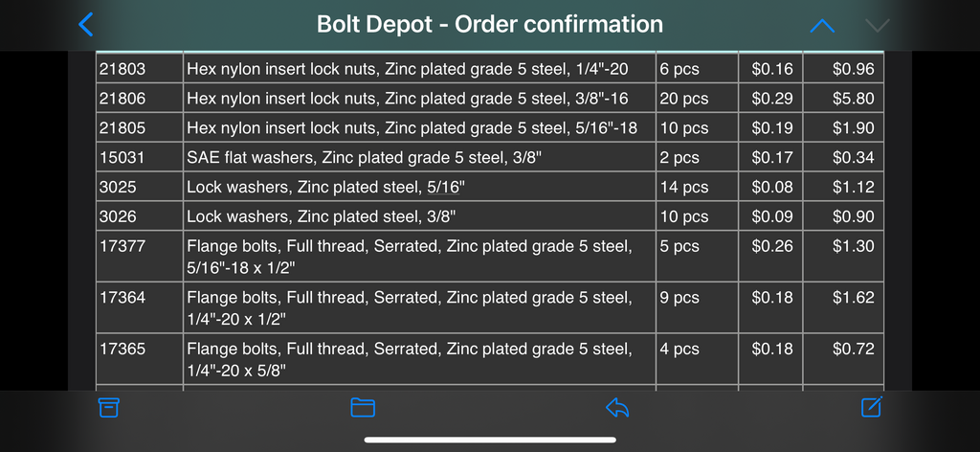Go to the next message with the down chevron
The height and width of the screenshot is (452, 980).
878,25
